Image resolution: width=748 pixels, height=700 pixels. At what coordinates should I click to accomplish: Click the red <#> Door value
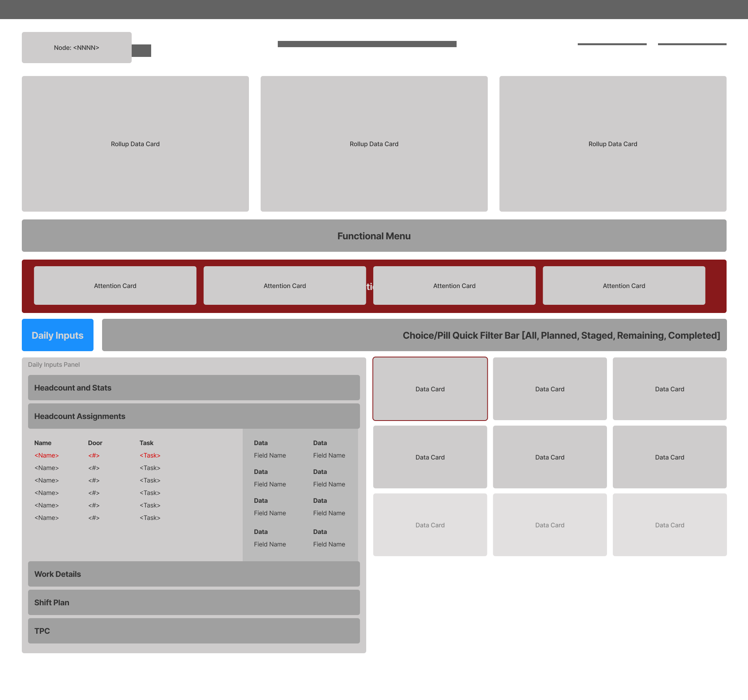93,455
